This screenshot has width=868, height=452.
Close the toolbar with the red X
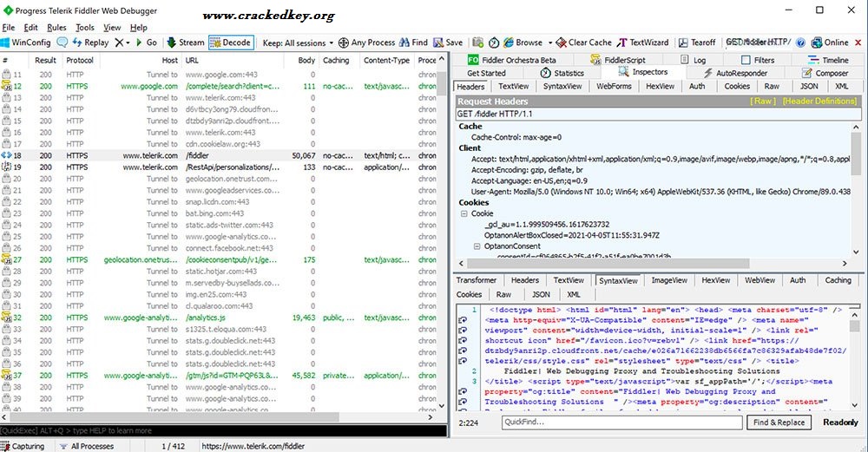click(858, 43)
